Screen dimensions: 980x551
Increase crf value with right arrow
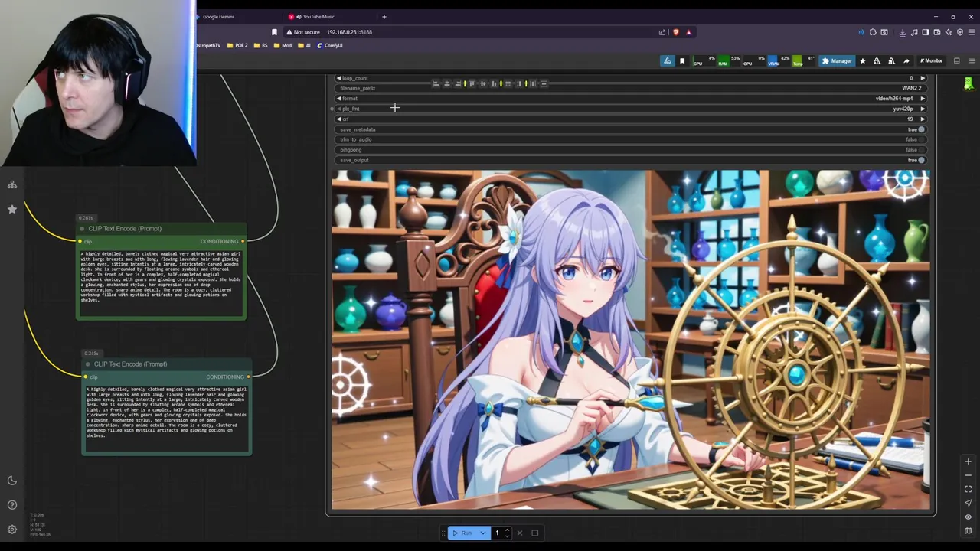(x=922, y=119)
